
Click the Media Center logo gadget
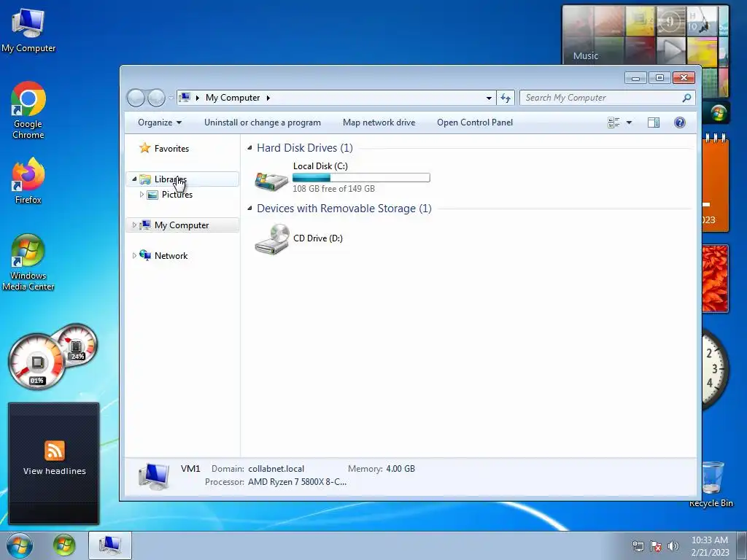point(718,113)
